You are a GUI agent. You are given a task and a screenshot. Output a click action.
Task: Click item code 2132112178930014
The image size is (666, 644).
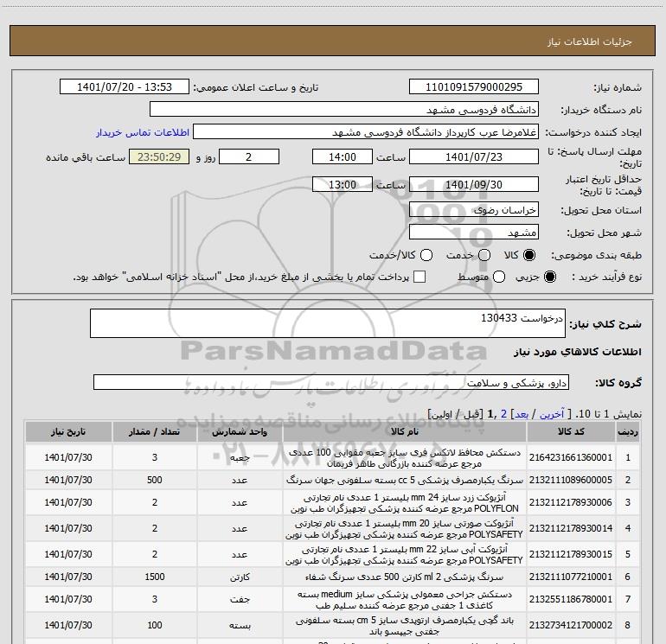pos(571,528)
